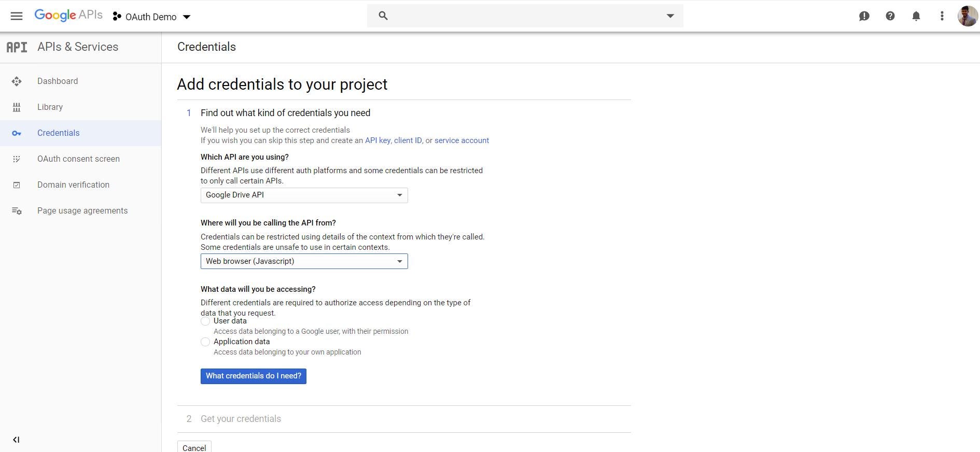Collapse the sidebar with the arrow icon

click(16, 440)
